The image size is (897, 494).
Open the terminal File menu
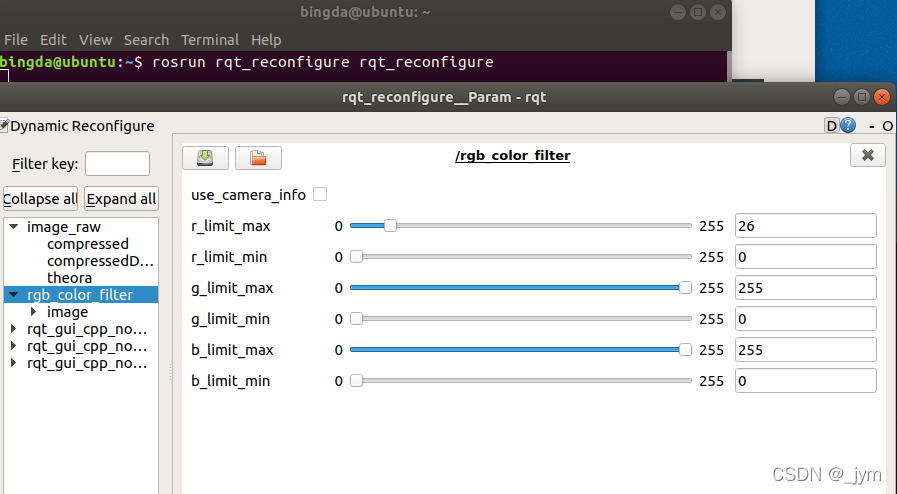pyautogui.click(x=16, y=40)
